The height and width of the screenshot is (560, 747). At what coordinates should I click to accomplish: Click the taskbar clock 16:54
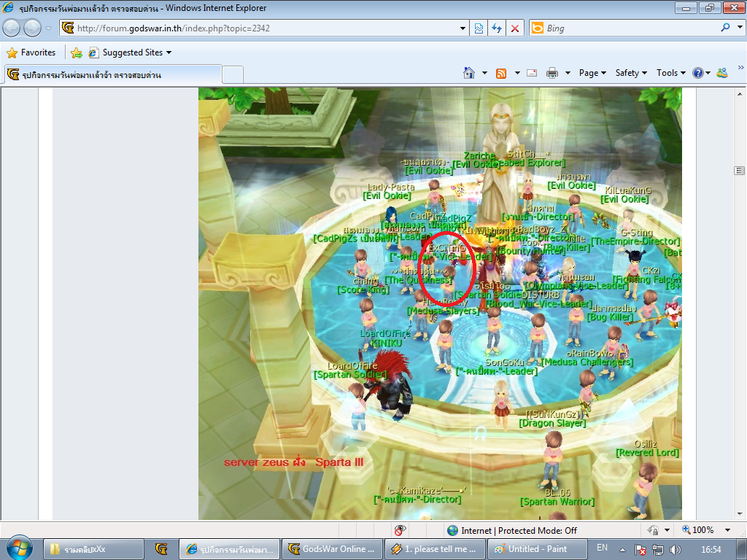(711, 550)
